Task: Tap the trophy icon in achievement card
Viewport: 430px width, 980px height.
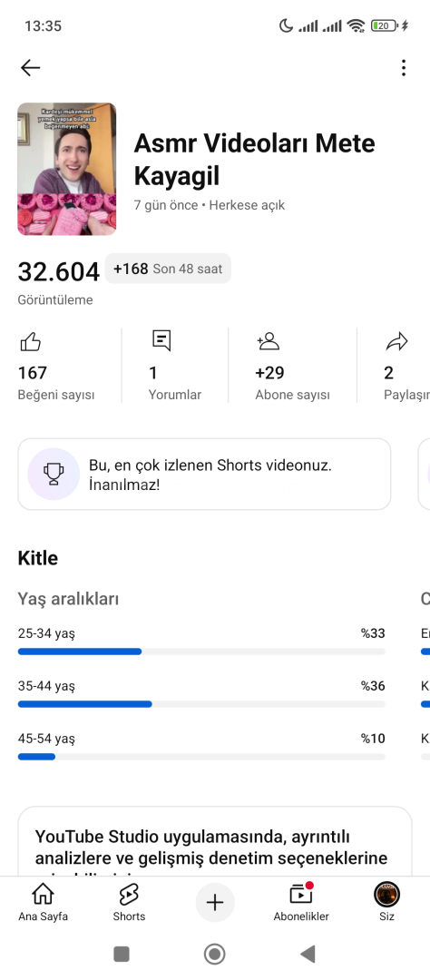Action: (x=54, y=474)
